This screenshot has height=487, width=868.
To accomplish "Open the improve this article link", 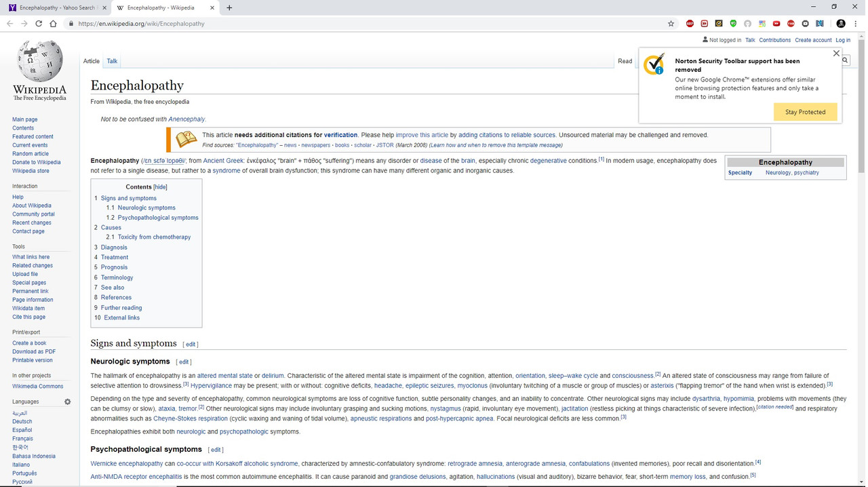I will click(422, 135).
